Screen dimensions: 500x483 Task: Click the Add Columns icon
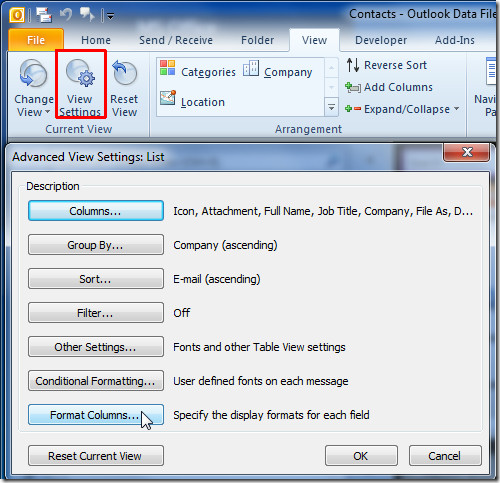pos(353,87)
